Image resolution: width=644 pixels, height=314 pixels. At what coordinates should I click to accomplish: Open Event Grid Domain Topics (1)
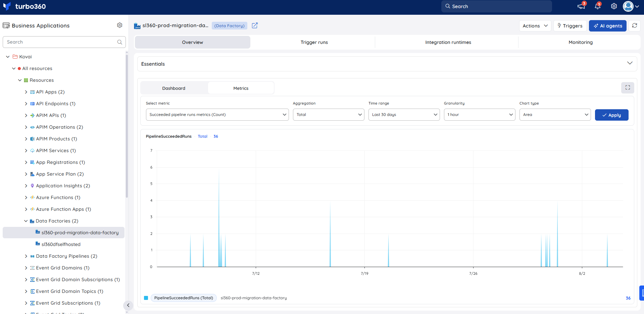(x=69, y=291)
